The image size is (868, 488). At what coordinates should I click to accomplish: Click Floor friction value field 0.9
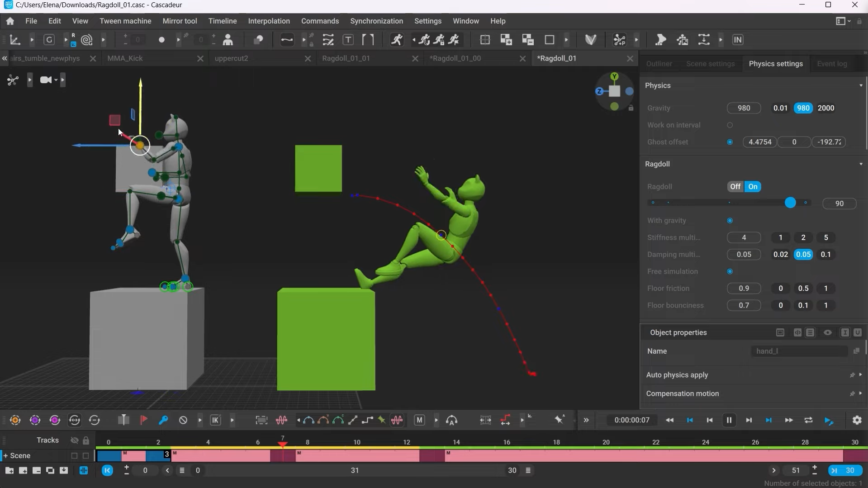pyautogui.click(x=744, y=289)
